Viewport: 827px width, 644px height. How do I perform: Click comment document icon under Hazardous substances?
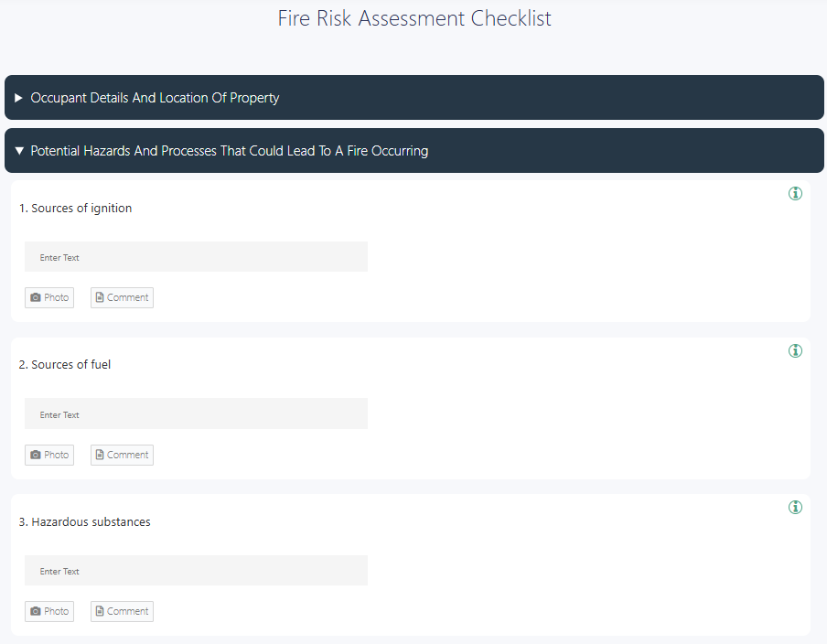pos(100,611)
